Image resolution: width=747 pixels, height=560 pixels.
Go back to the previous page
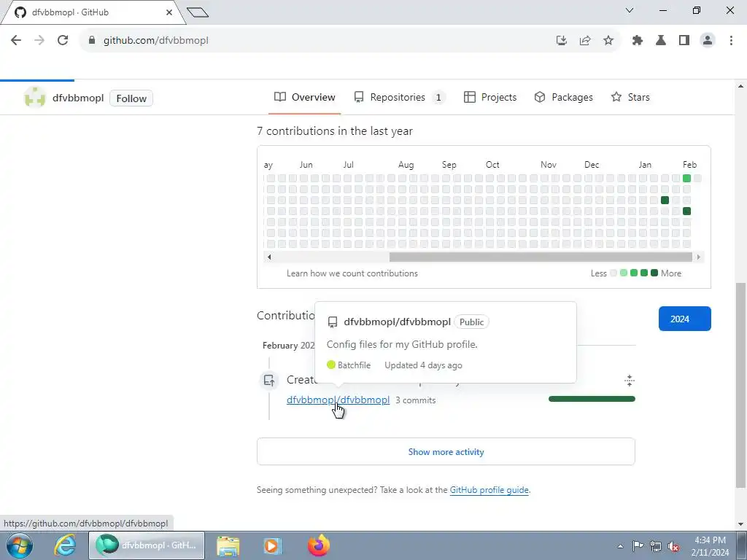tap(16, 41)
